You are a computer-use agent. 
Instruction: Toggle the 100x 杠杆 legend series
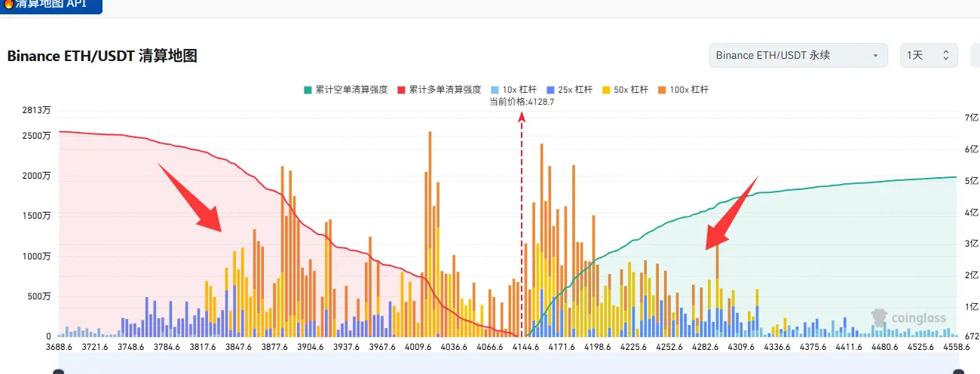pyautogui.click(x=684, y=90)
